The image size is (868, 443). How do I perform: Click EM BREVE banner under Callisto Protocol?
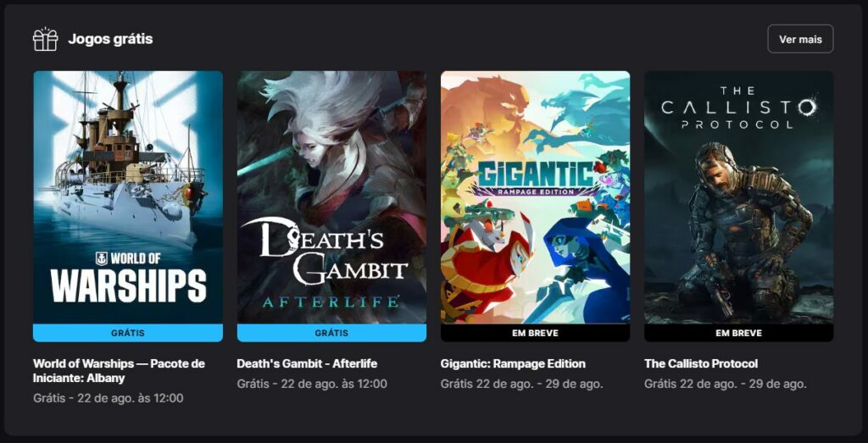(x=739, y=333)
